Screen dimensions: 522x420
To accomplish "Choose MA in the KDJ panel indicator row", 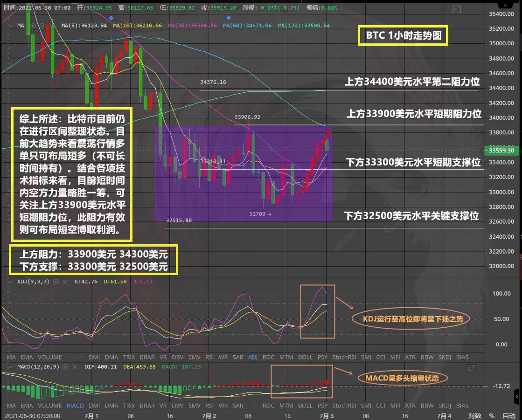I will (11, 357).
